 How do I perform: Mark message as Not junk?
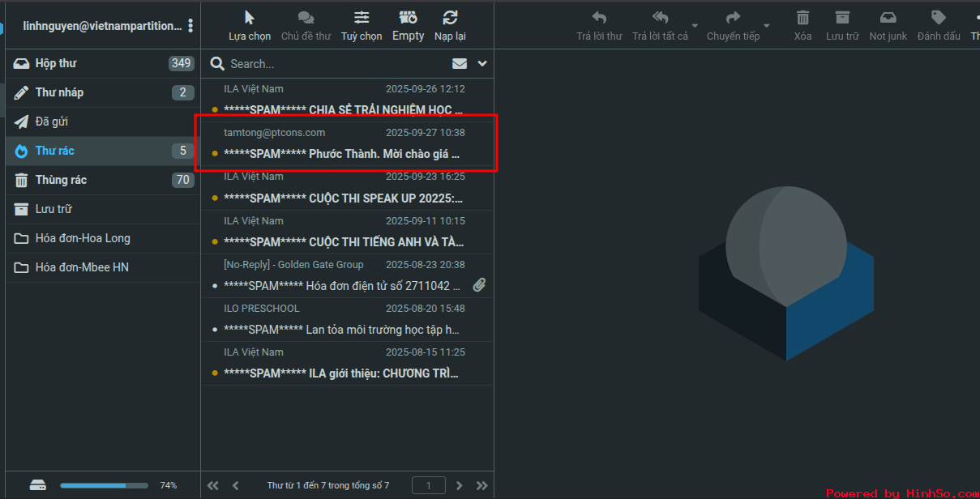pos(888,18)
